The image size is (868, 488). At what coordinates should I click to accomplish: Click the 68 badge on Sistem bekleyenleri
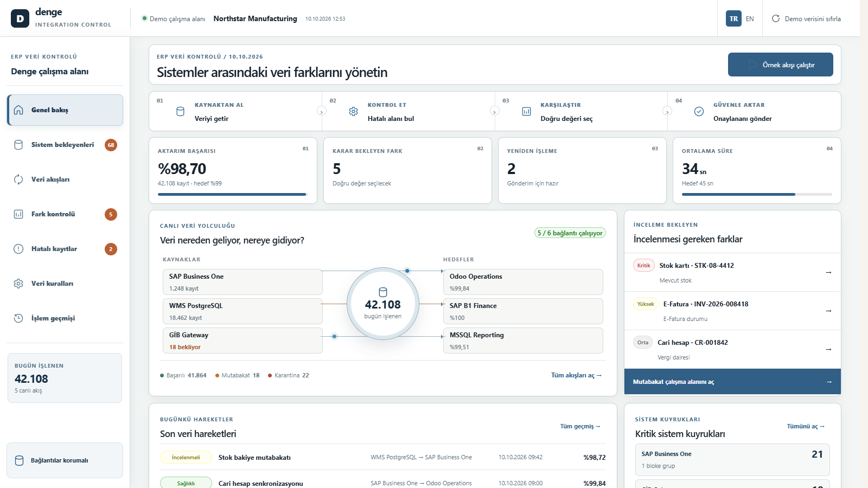click(111, 145)
